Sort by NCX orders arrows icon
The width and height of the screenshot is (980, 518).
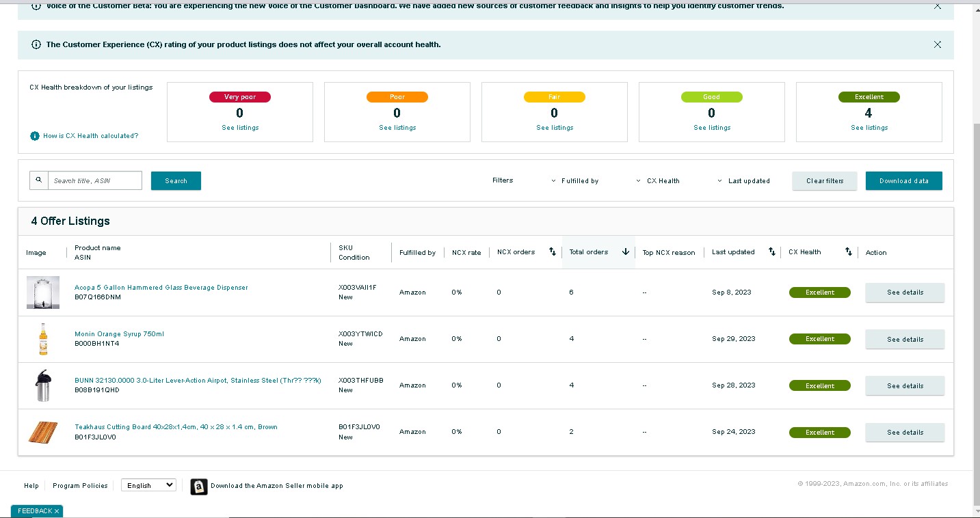553,252
